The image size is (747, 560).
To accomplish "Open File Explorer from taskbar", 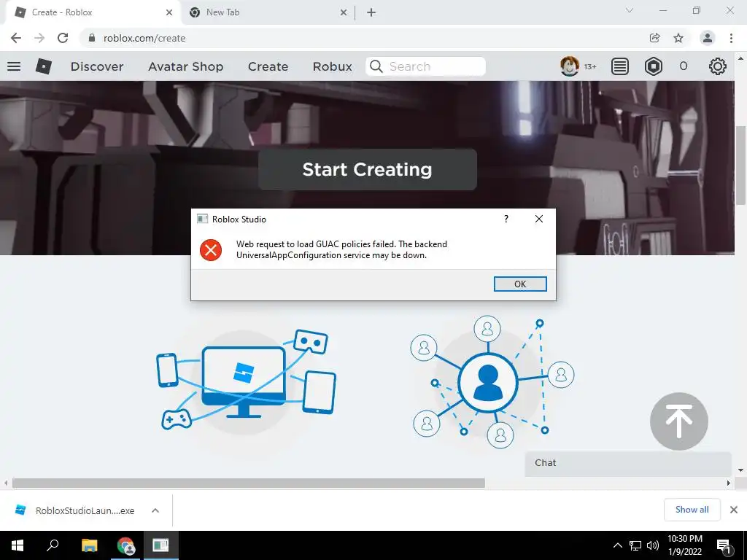I will [x=89, y=545].
